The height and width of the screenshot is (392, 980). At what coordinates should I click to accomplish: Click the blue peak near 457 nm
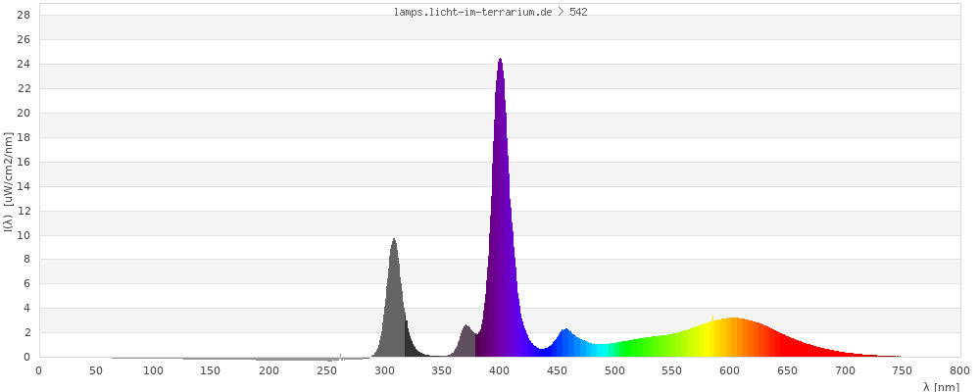(565, 344)
